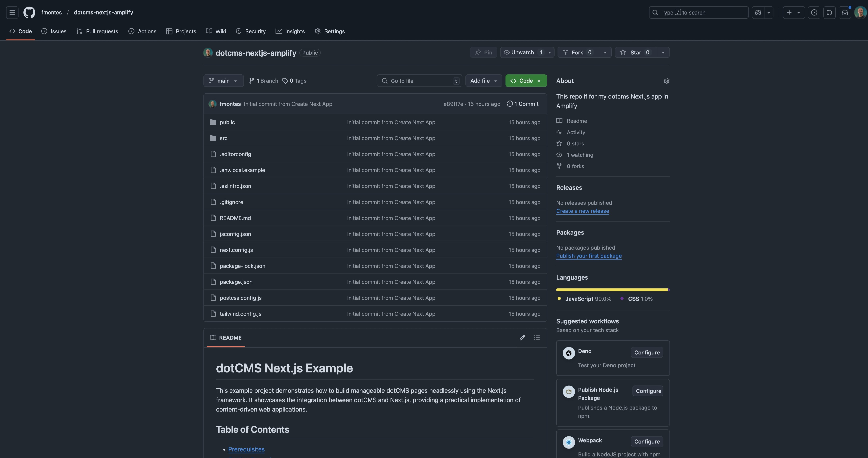The height and width of the screenshot is (458, 868).
Task: Open the Add file dropdown
Action: tap(484, 80)
